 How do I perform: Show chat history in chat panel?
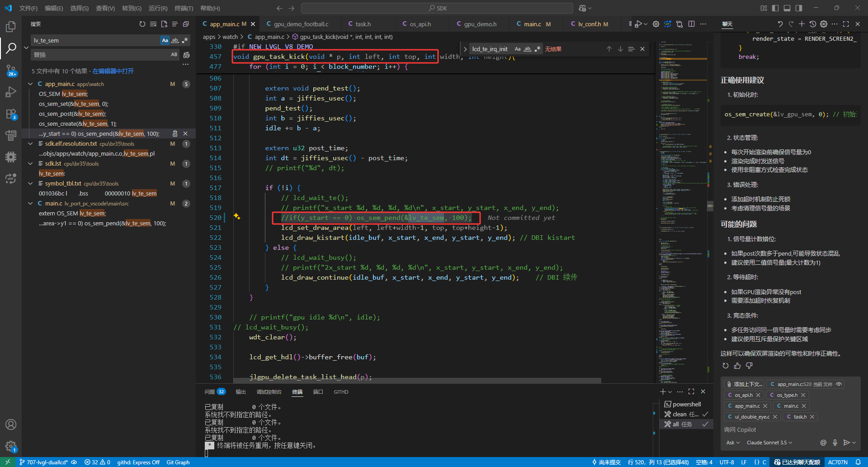tap(812, 24)
